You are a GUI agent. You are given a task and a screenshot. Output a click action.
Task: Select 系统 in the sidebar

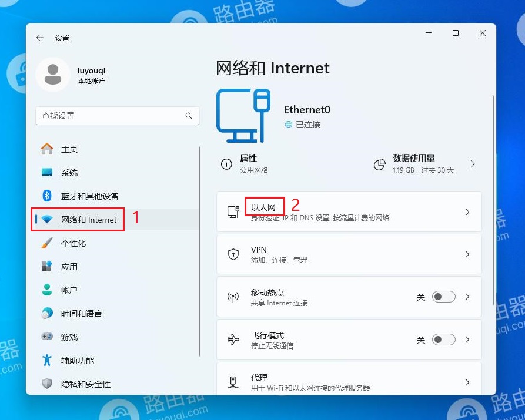[117, 172]
